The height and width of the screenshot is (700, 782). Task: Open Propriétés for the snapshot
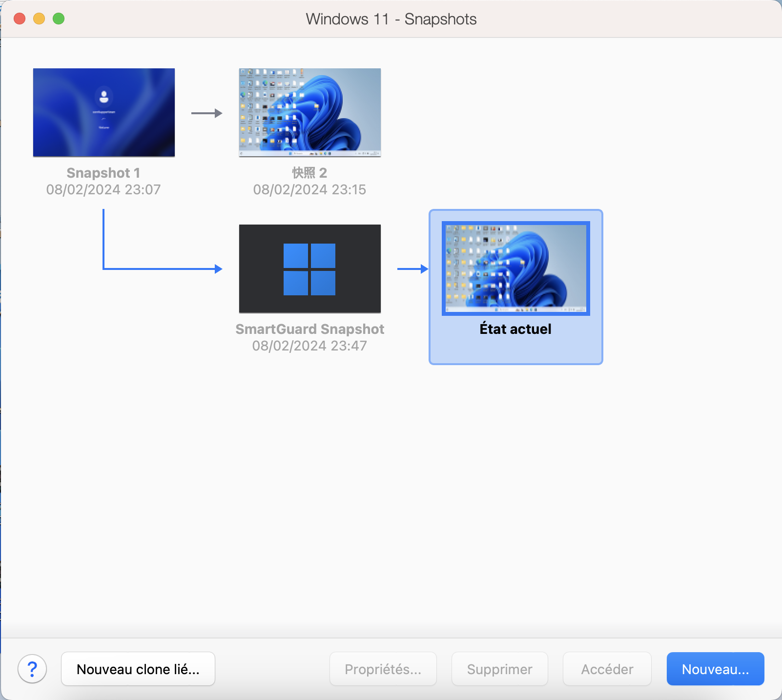pyautogui.click(x=383, y=669)
